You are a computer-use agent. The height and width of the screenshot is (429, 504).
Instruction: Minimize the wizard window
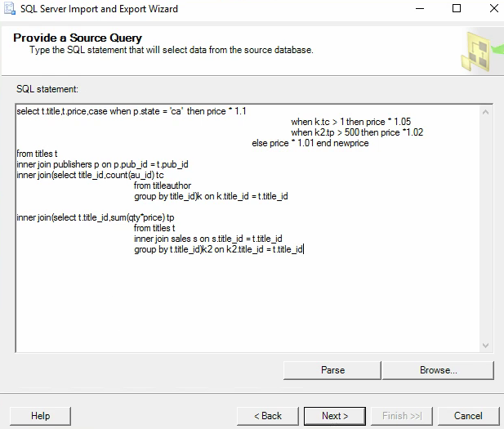point(420,8)
